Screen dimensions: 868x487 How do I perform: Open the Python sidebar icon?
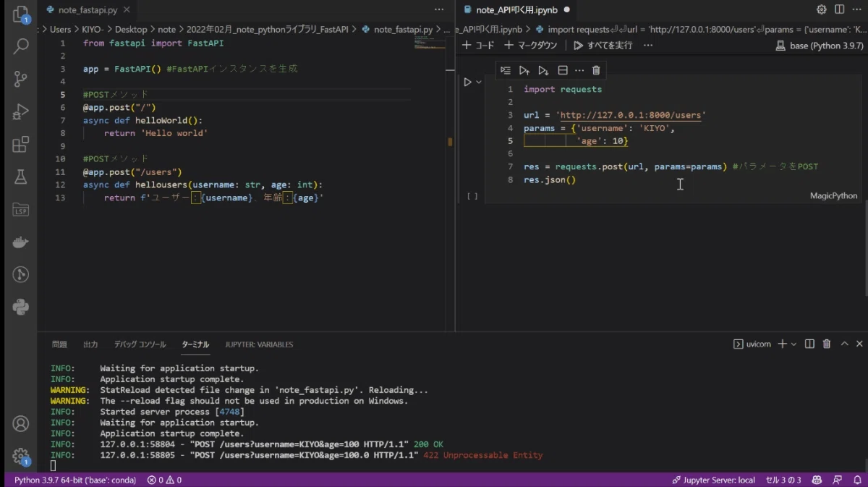20,308
